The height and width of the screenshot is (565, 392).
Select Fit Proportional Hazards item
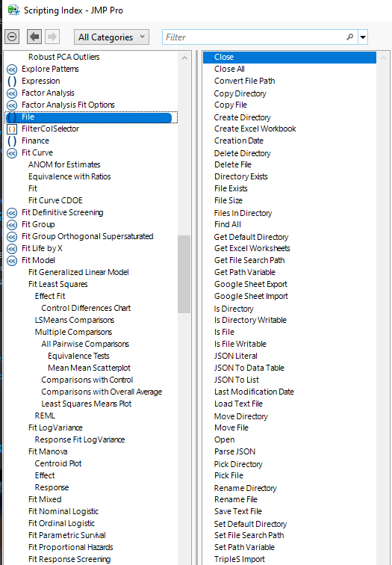[x=70, y=547]
